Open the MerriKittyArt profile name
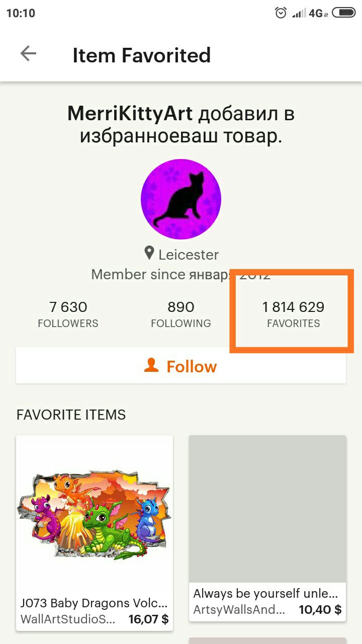Viewport: 362px width, 644px height. click(130, 114)
